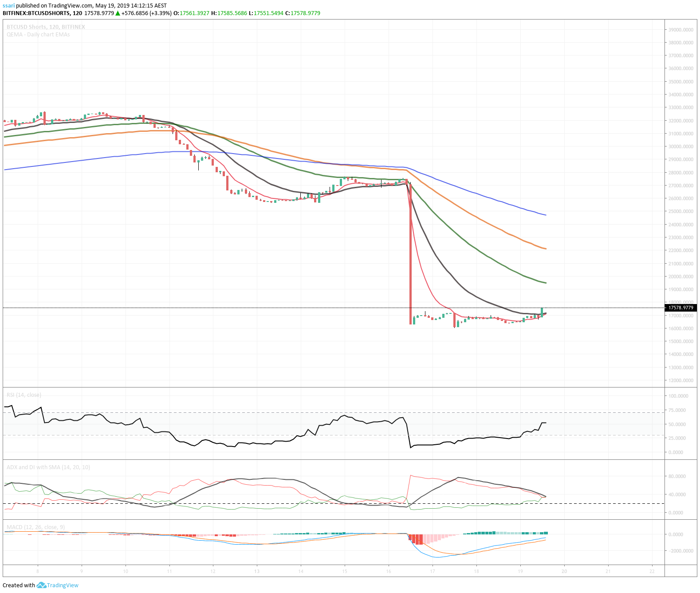
Task: Click the RSI 75.0000 scale label
Action: coord(677,410)
